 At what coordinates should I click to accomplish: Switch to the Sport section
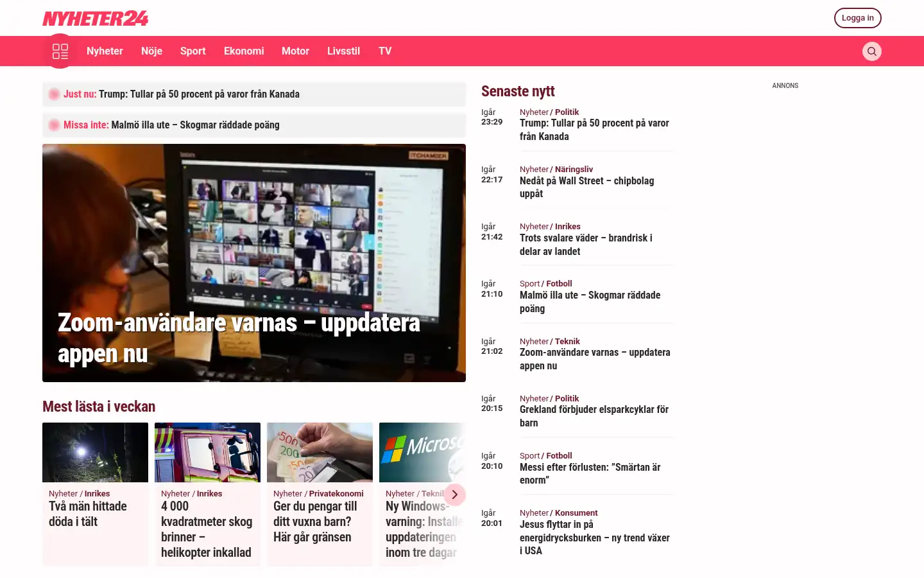pos(193,51)
